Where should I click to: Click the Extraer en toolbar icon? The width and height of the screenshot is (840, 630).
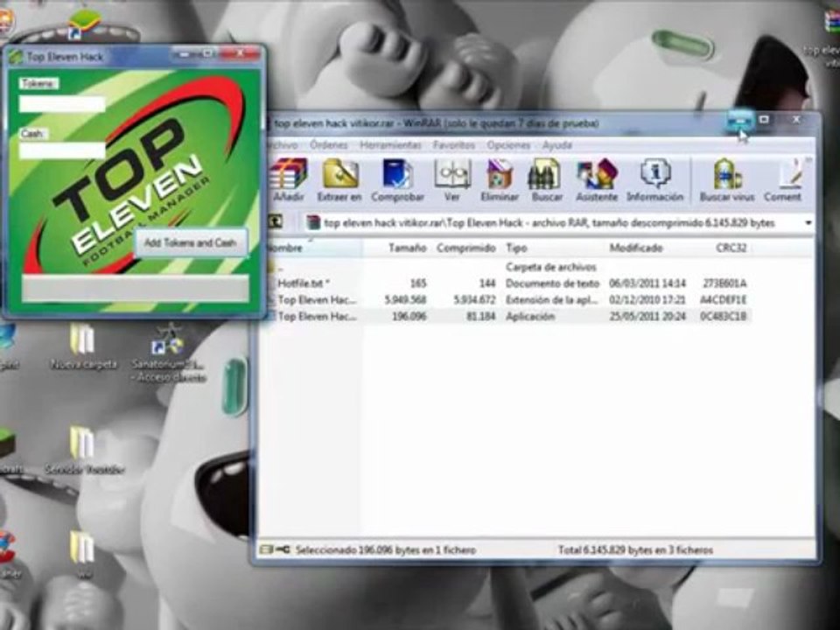(339, 180)
